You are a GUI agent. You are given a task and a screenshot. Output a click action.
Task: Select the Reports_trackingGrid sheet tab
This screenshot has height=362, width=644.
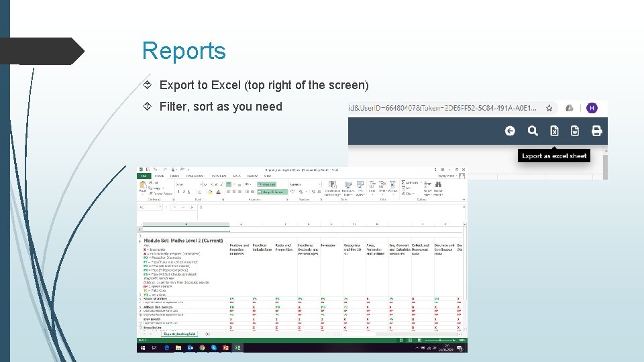(x=180, y=334)
